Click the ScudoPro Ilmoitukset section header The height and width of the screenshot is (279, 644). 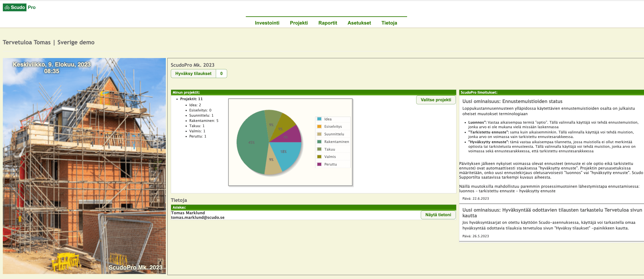(551, 93)
